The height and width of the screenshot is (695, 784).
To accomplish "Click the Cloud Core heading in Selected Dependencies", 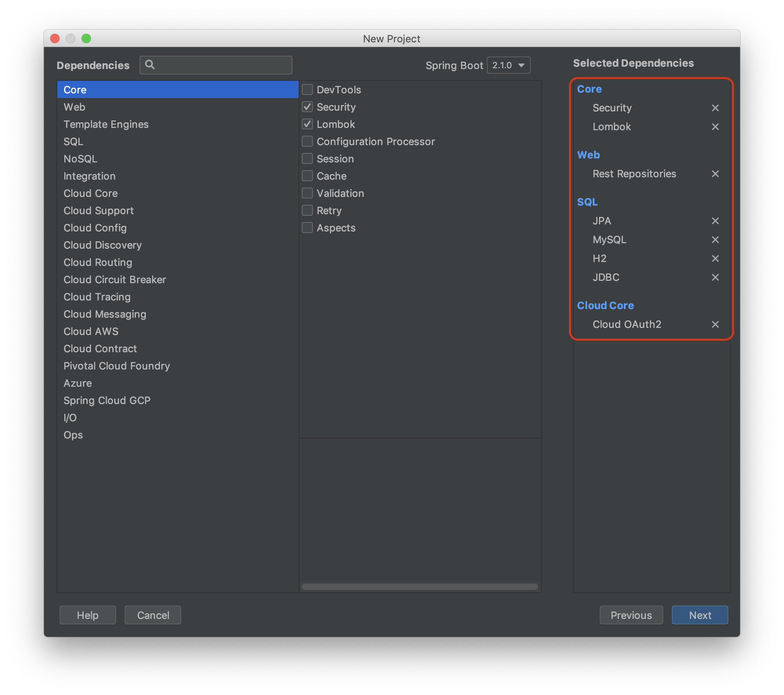I will [605, 306].
